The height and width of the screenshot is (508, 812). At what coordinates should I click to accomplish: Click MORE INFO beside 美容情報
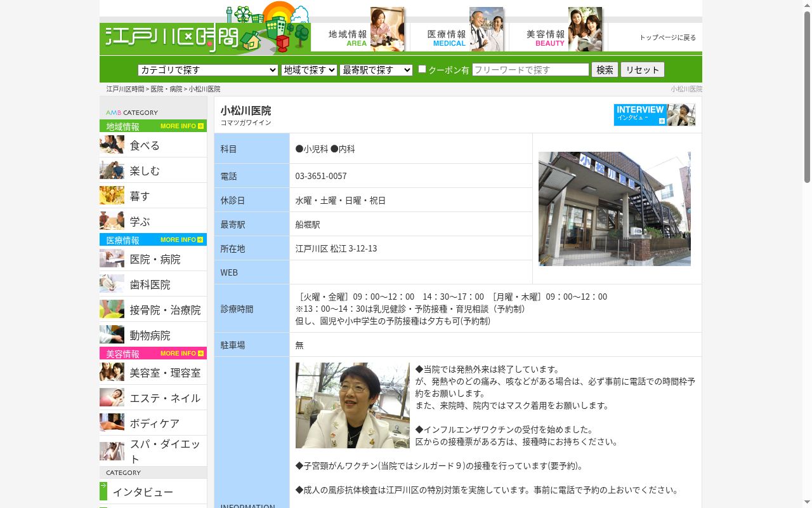(x=182, y=353)
